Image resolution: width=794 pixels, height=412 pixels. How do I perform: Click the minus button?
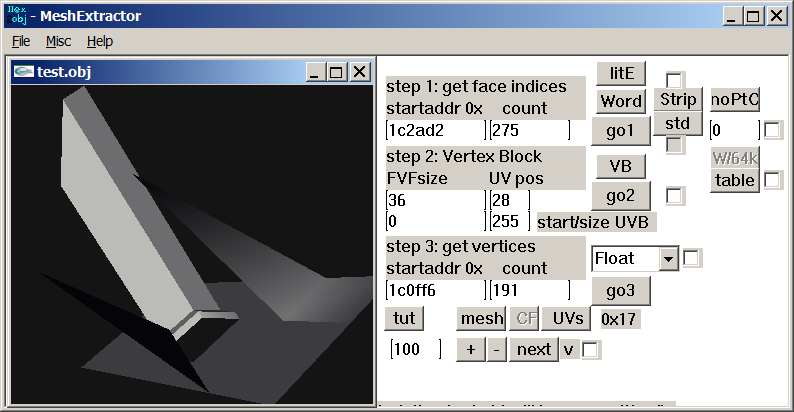pyautogui.click(x=497, y=350)
